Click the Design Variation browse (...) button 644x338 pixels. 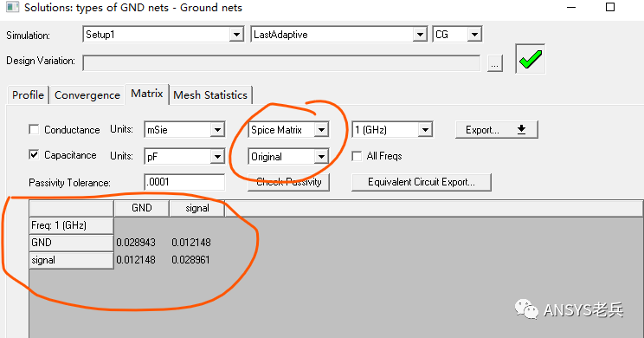pyautogui.click(x=495, y=64)
